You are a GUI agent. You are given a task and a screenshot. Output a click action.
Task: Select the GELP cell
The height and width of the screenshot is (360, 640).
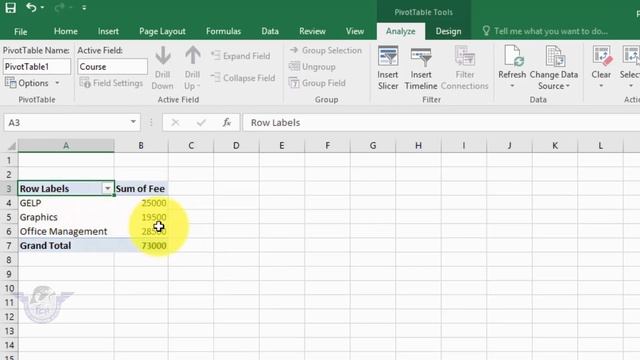[x=66, y=203]
